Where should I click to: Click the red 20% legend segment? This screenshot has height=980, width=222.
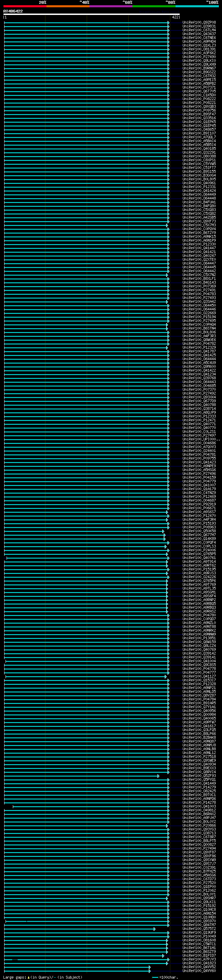[25, 6]
